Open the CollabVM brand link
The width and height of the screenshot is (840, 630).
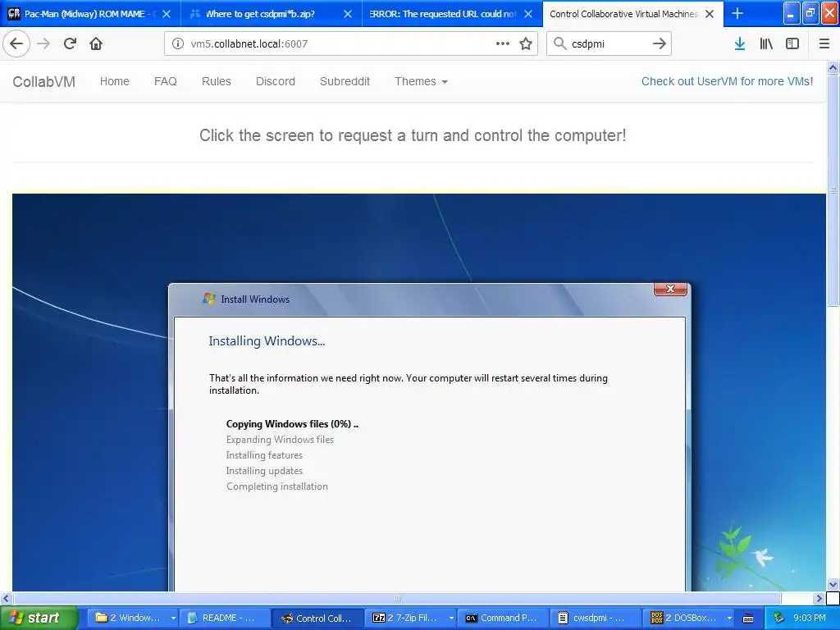point(44,81)
